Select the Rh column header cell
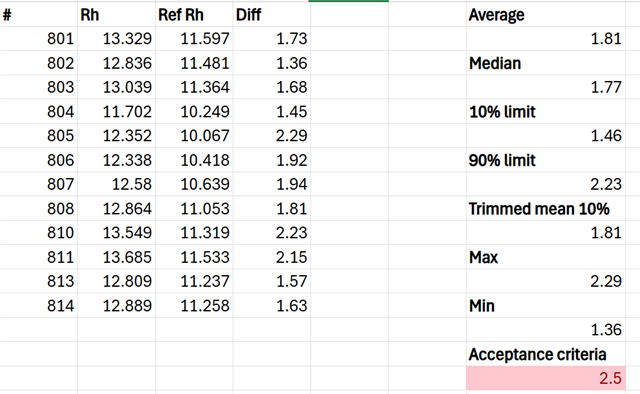This screenshot has width=640, height=394. click(116, 15)
